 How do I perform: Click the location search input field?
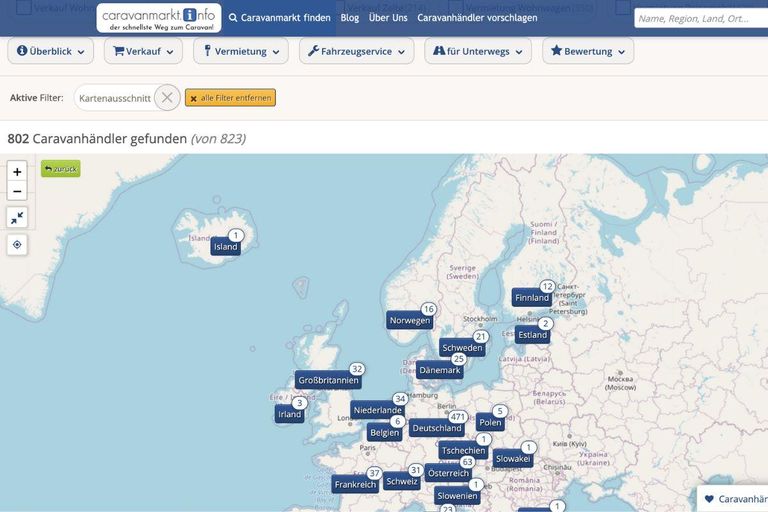(x=700, y=18)
